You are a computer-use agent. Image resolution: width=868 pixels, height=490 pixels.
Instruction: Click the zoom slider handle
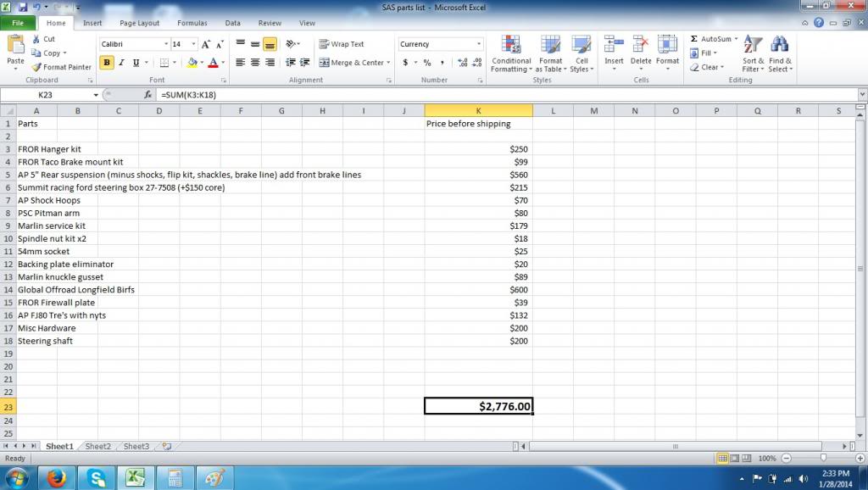point(823,458)
